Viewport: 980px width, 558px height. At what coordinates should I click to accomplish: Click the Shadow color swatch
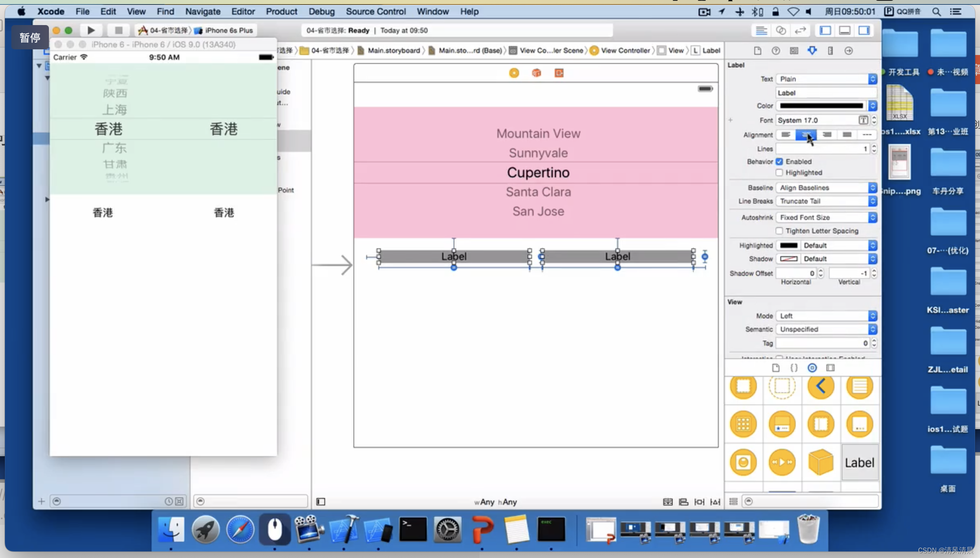(x=788, y=259)
